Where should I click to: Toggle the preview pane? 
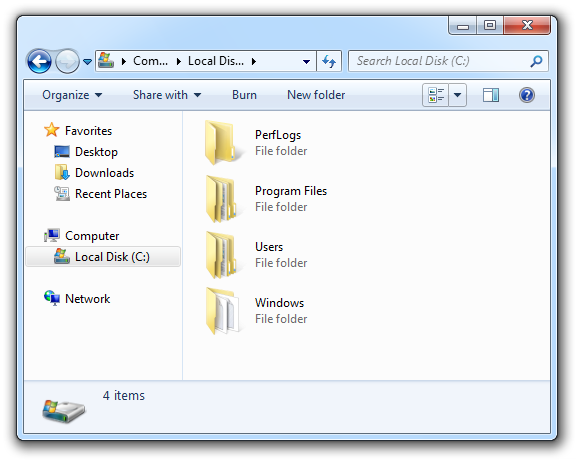click(x=491, y=95)
